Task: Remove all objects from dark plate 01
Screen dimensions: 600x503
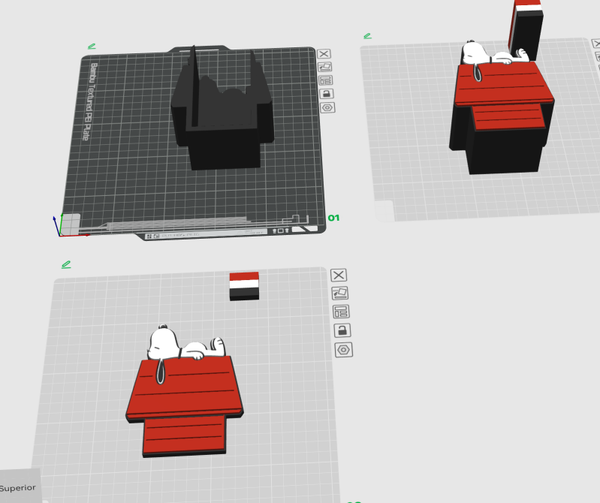Action: 324,54
